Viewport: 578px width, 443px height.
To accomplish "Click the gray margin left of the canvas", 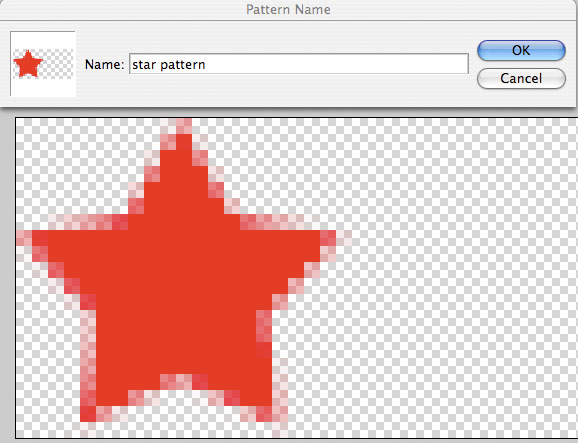I will [x=7, y=276].
